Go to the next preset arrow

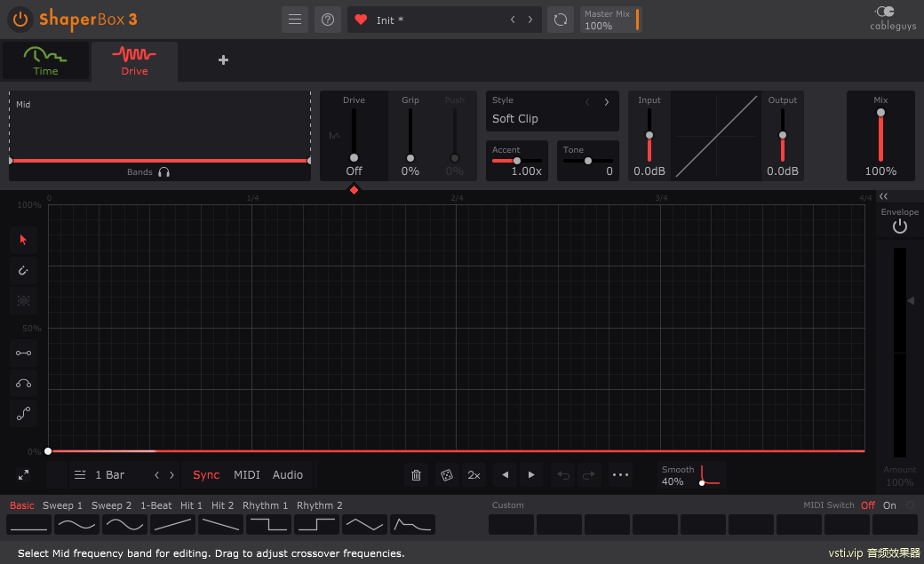(x=530, y=20)
